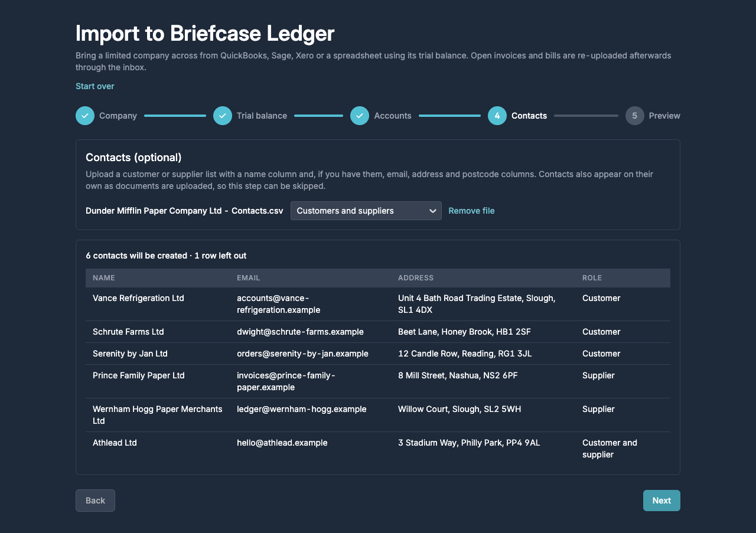Click the 6 contacts will be created summary
Image resolution: width=756 pixels, height=533 pixels.
pos(166,256)
